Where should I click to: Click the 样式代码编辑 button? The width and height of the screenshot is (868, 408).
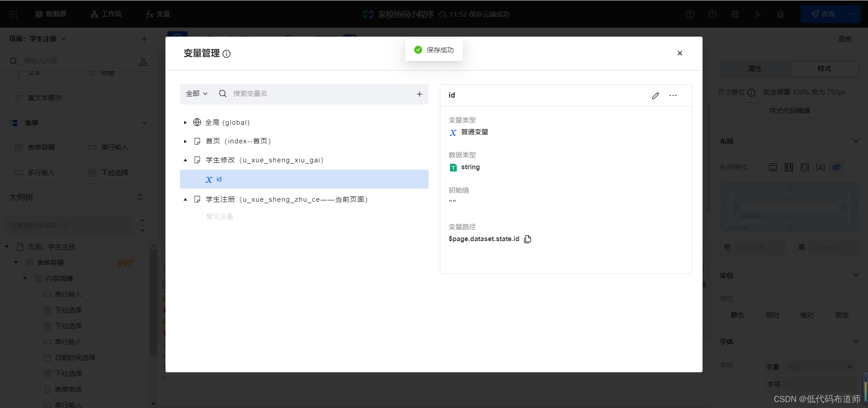point(789,111)
